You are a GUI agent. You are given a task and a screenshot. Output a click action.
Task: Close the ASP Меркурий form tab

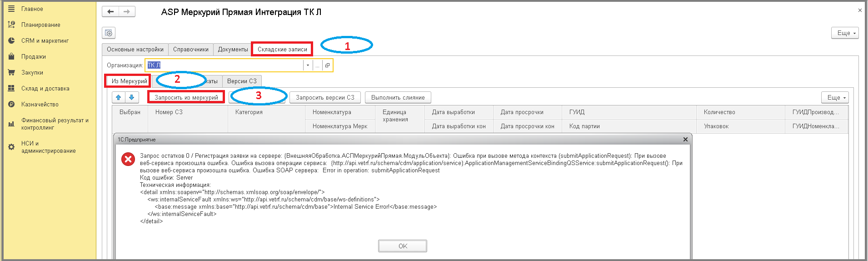[860, 10]
